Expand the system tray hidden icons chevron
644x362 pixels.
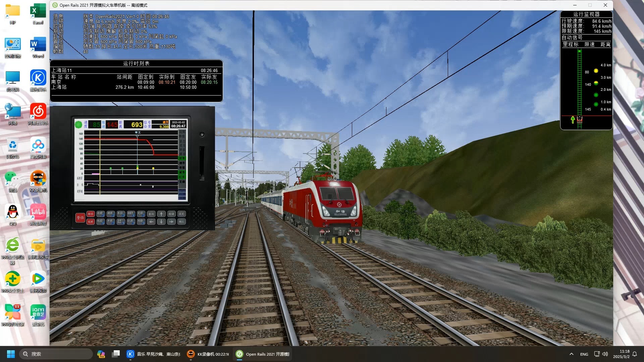coord(571,354)
